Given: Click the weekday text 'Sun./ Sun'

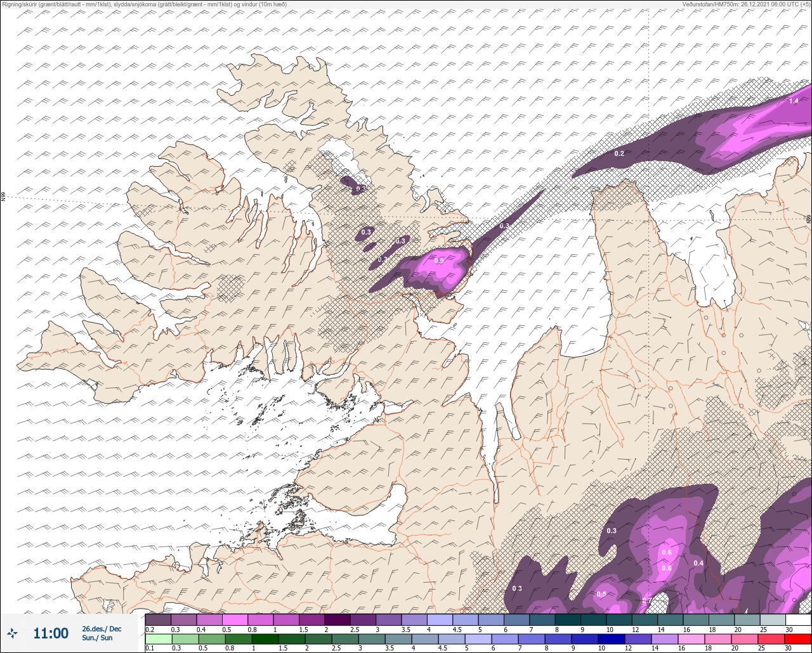Looking at the screenshot, I should [98, 638].
